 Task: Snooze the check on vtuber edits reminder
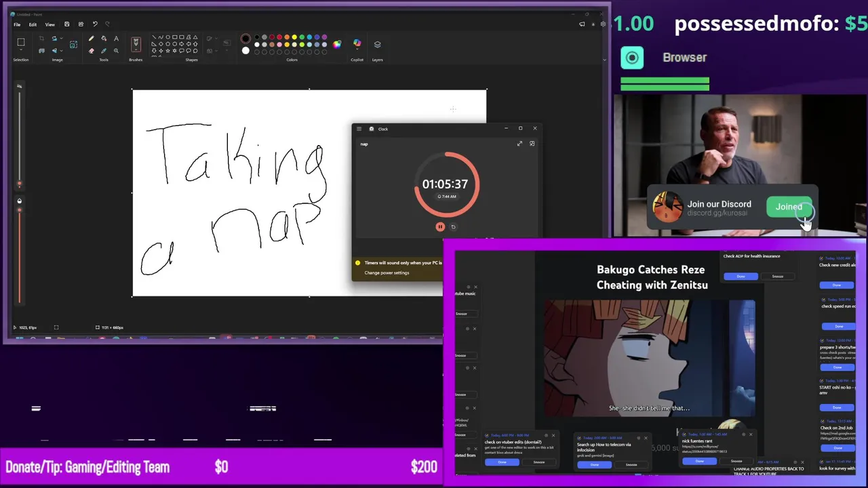click(x=539, y=462)
